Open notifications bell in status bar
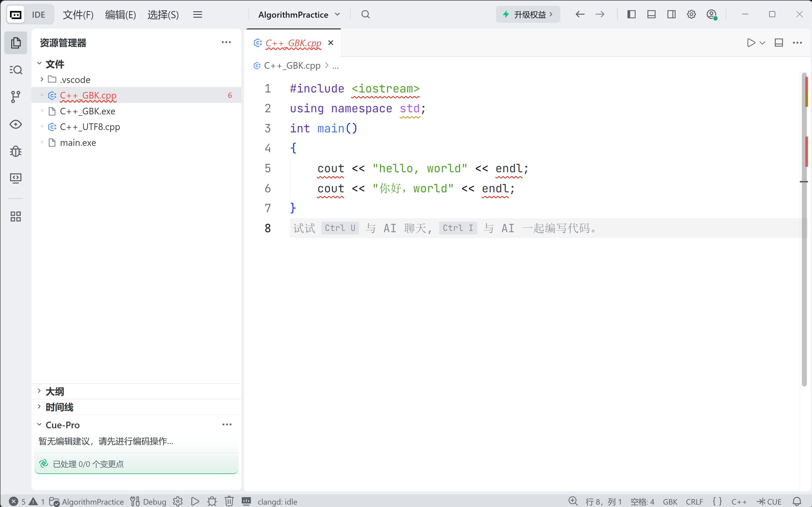Image resolution: width=812 pixels, height=507 pixels. tap(797, 502)
